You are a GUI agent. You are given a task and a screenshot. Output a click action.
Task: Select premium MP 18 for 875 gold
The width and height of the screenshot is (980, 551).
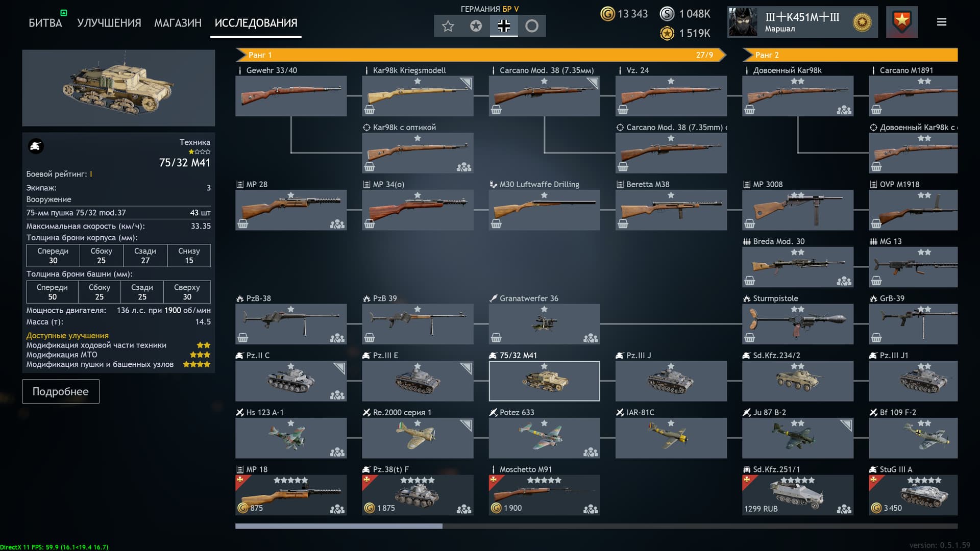pyautogui.click(x=291, y=495)
